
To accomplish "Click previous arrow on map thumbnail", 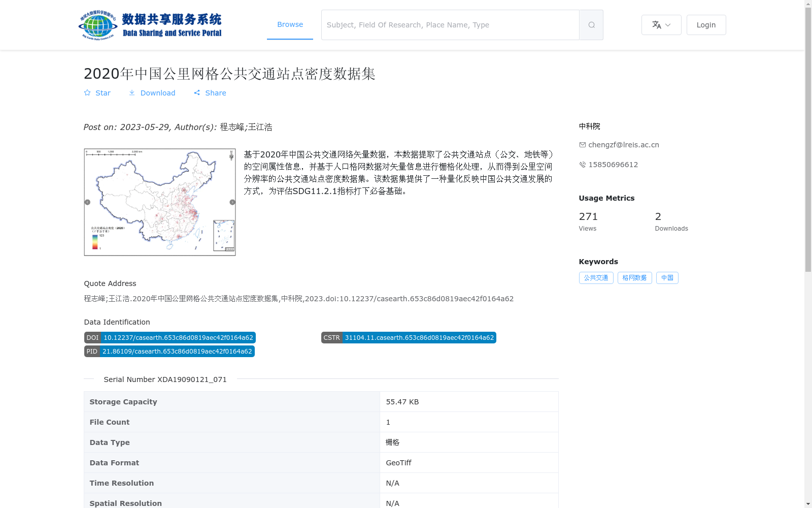I will click(87, 202).
